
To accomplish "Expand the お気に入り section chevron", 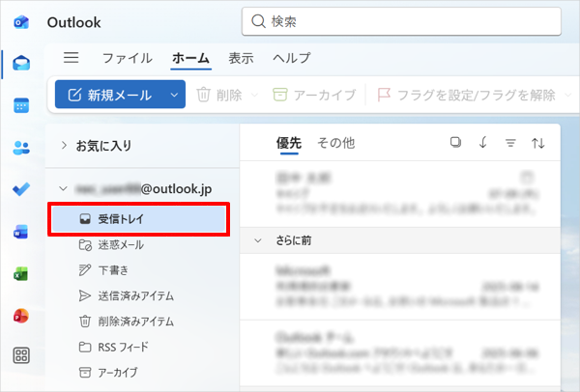I will tap(64, 145).
